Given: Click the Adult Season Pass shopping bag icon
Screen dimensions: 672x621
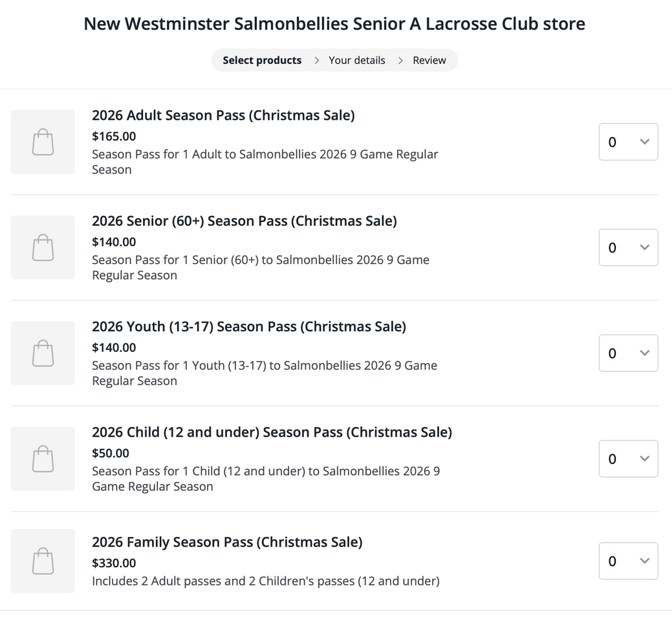Looking at the screenshot, I should (43, 142).
